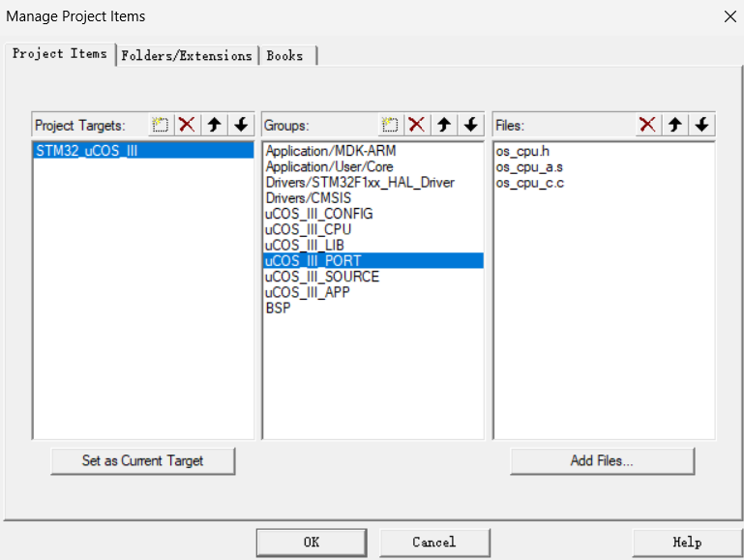Screen dimensions: 744x560
Task: Select the uCOS_III_SOURCE group
Action: (x=372, y=276)
